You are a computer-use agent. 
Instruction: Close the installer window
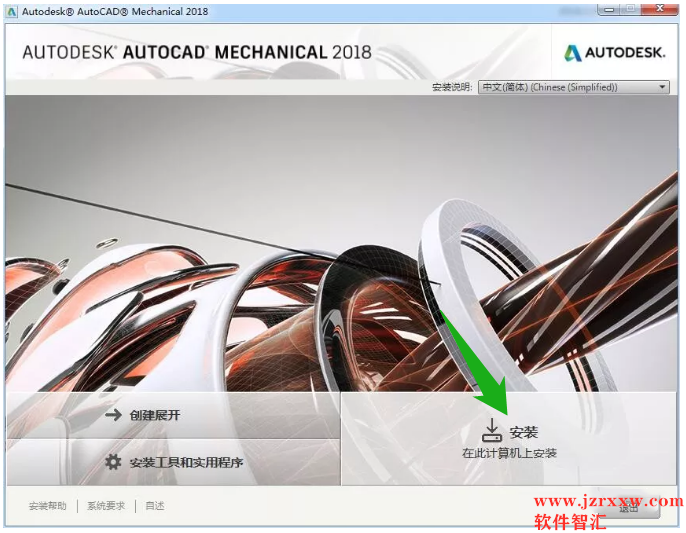(x=660, y=9)
